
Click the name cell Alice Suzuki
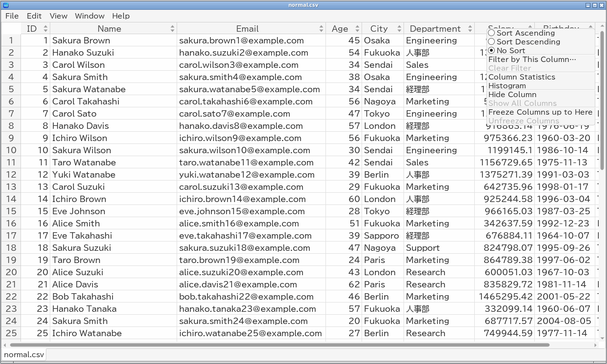(x=113, y=272)
